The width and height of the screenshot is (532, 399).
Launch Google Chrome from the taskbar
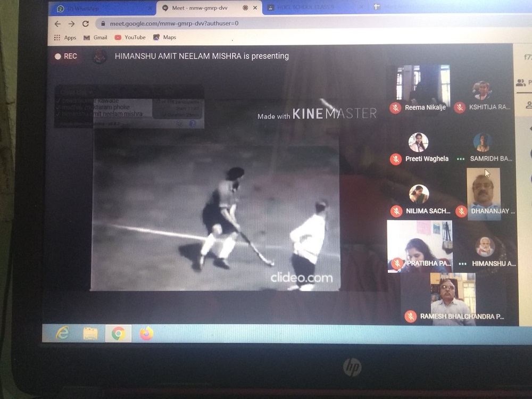pyautogui.click(x=118, y=334)
